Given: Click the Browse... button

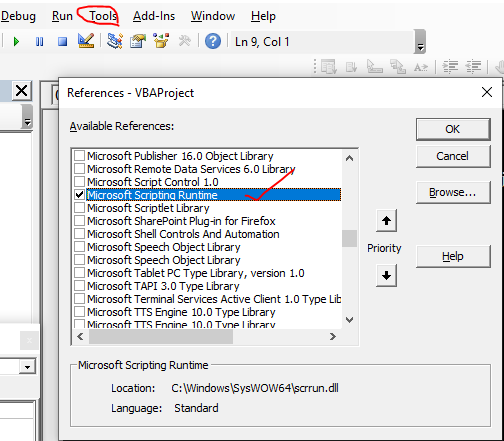Looking at the screenshot, I should (x=453, y=192).
